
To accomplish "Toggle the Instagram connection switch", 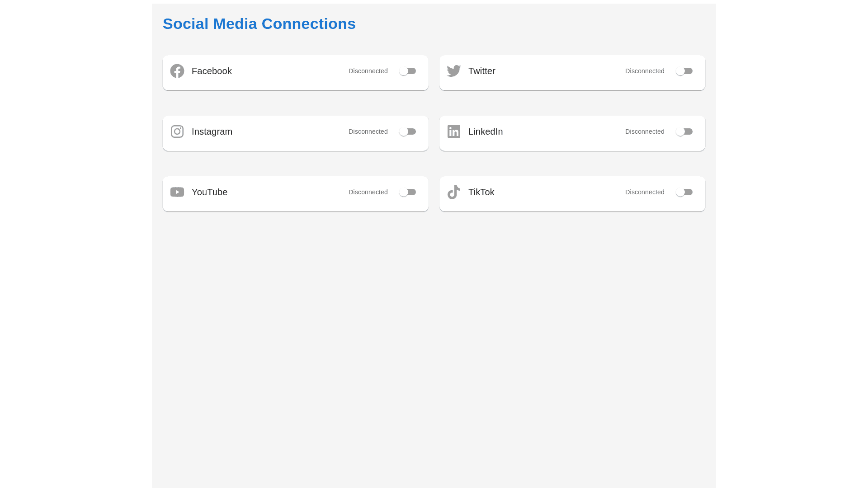I will tap(408, 131).
